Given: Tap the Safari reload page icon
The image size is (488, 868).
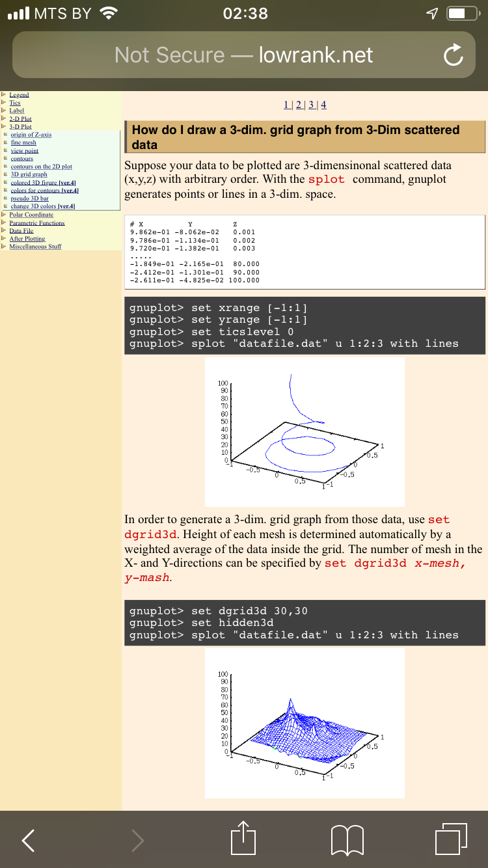Looking at the screenshot, I should [453, 56].
